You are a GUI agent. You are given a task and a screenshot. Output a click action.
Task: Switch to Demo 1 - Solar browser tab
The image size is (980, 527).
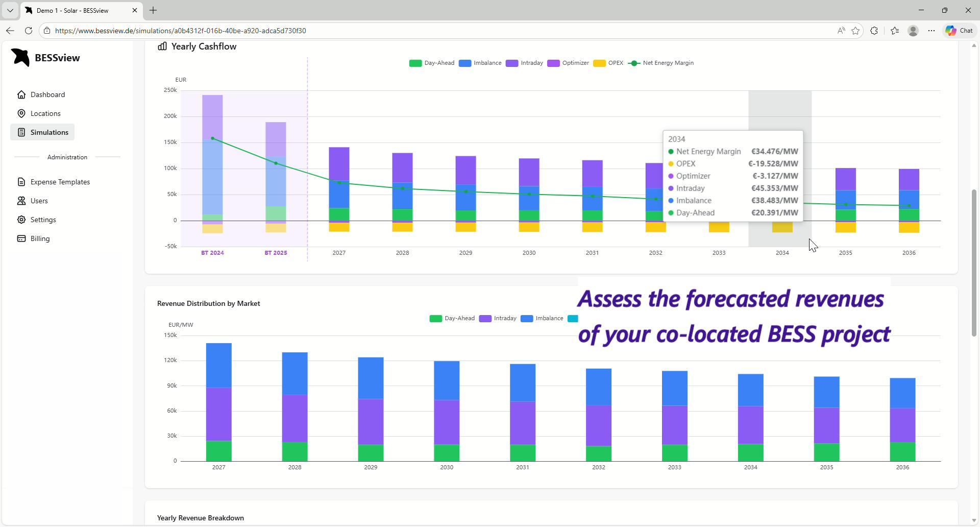tap(77, 10)
